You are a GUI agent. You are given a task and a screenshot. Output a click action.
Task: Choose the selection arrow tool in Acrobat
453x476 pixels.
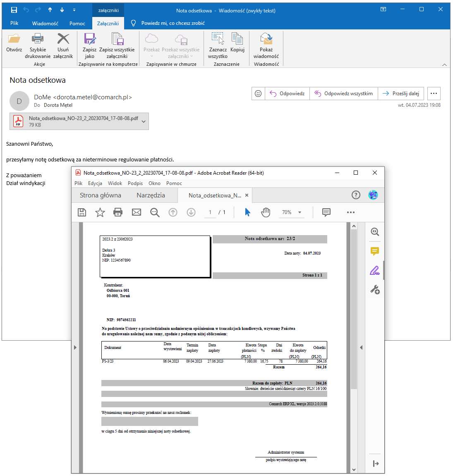247,212
